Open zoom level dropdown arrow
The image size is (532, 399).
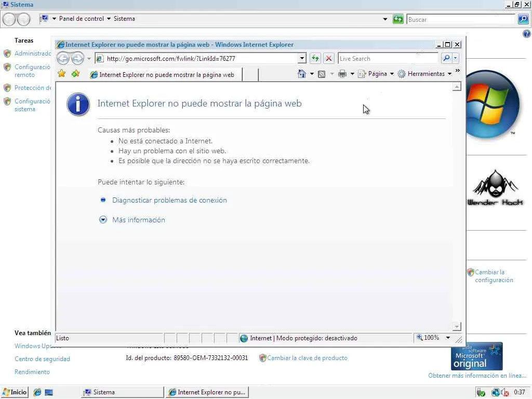448,338
